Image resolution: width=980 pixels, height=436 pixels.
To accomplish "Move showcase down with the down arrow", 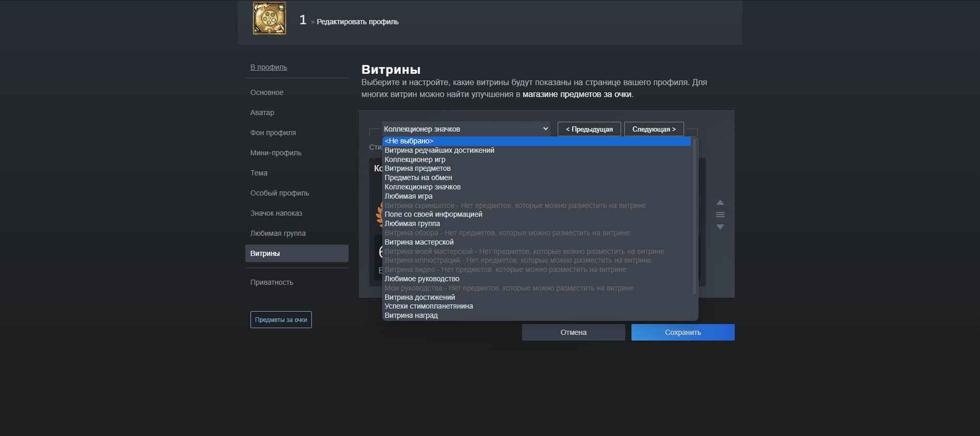I will tap(720, 227).
